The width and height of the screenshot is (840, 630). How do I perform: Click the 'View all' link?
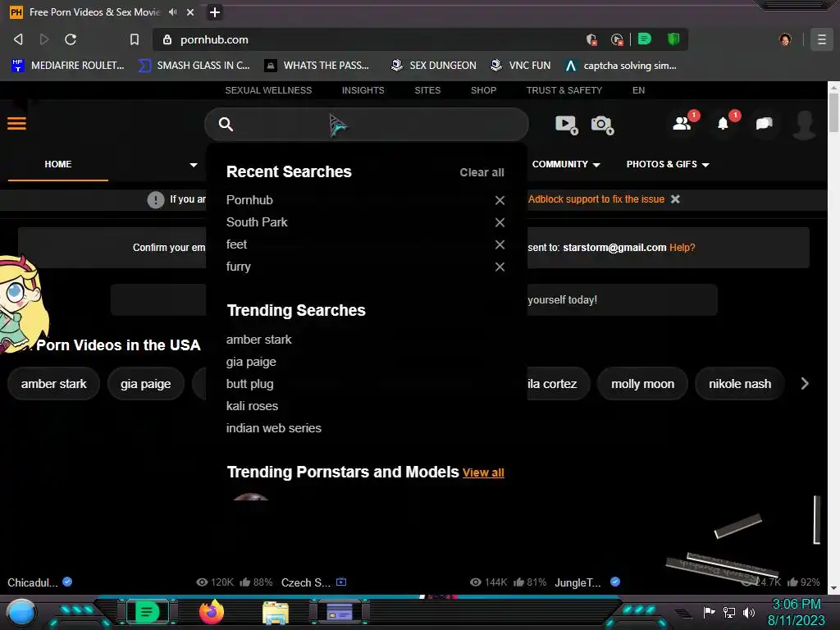483,472
